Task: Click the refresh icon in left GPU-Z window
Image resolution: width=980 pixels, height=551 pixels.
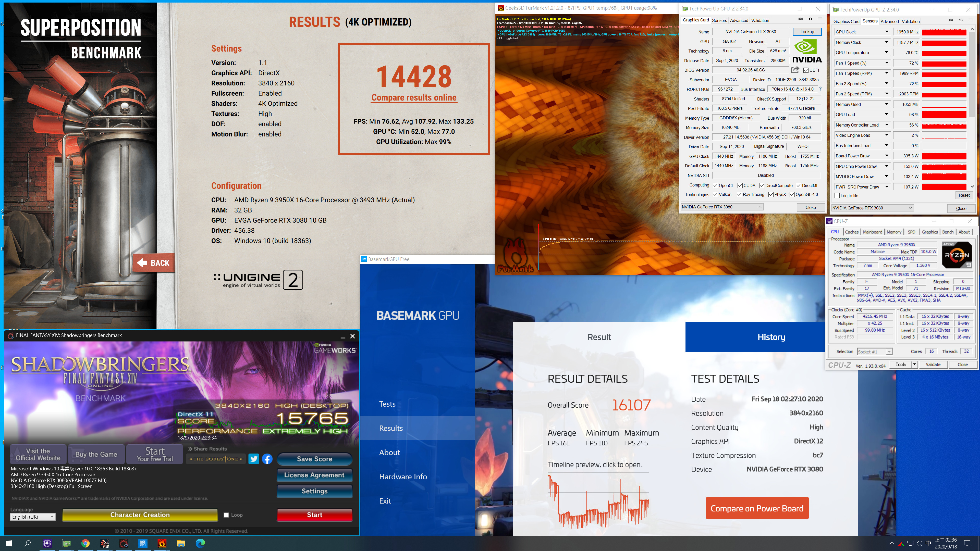Action: 810,19
